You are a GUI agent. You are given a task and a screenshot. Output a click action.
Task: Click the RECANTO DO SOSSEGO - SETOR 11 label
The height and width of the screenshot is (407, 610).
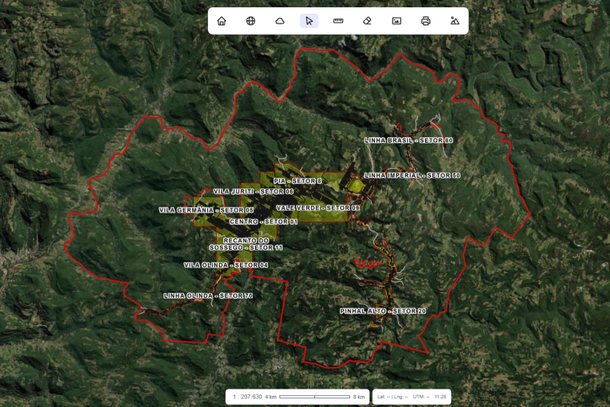246,244
